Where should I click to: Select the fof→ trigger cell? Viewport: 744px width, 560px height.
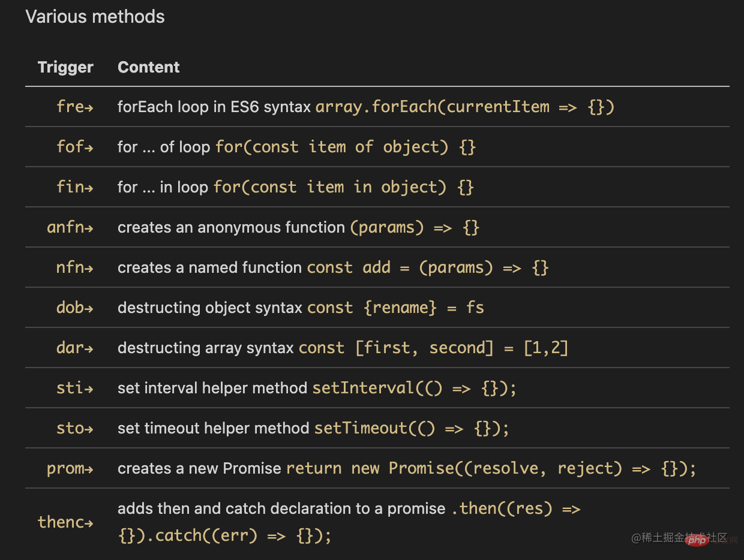point(74,147)
